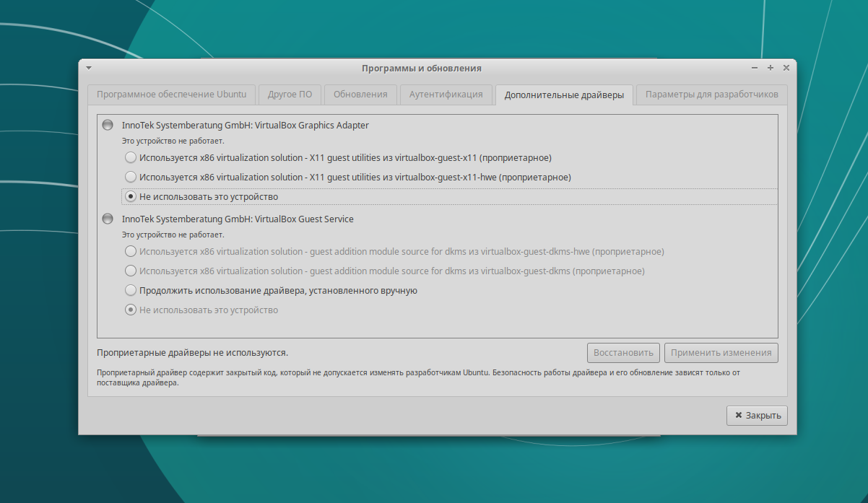Viewport: 868px width, 503px height.
Task: Click the proprietary driver explanation paragraph
Action: [x=419, y=378]
